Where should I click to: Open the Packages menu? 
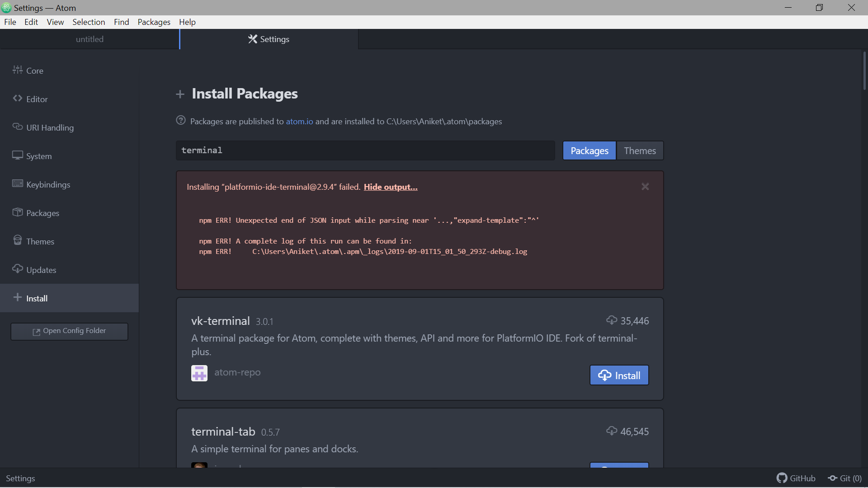[x=153, y=22]
